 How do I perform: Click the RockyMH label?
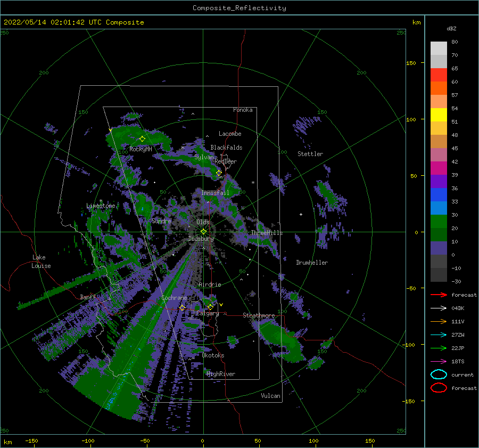coord(141,149)
